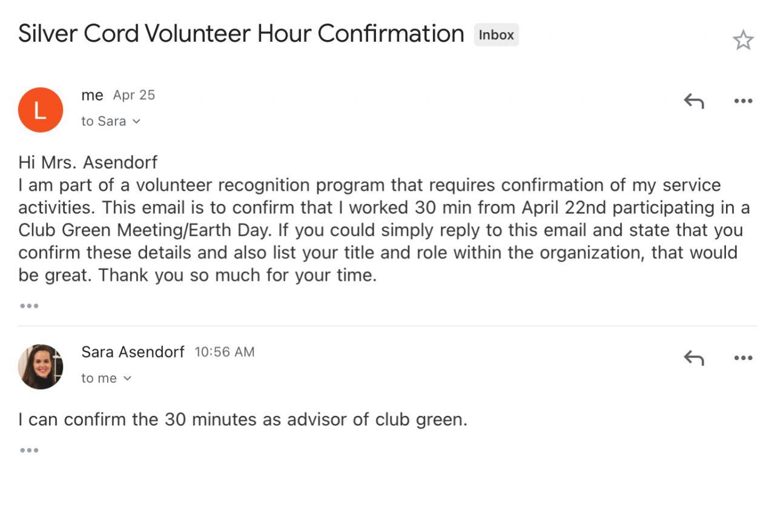Viewport: 775px width, 532px height.
Task: Show trimmed content under Sara's reply
Action: point(29,450)
